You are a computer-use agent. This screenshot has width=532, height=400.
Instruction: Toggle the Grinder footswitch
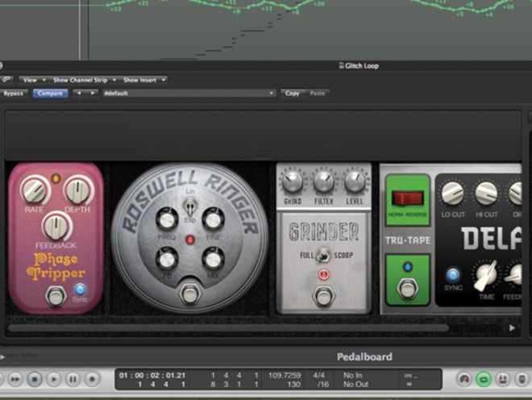(324, 296)
